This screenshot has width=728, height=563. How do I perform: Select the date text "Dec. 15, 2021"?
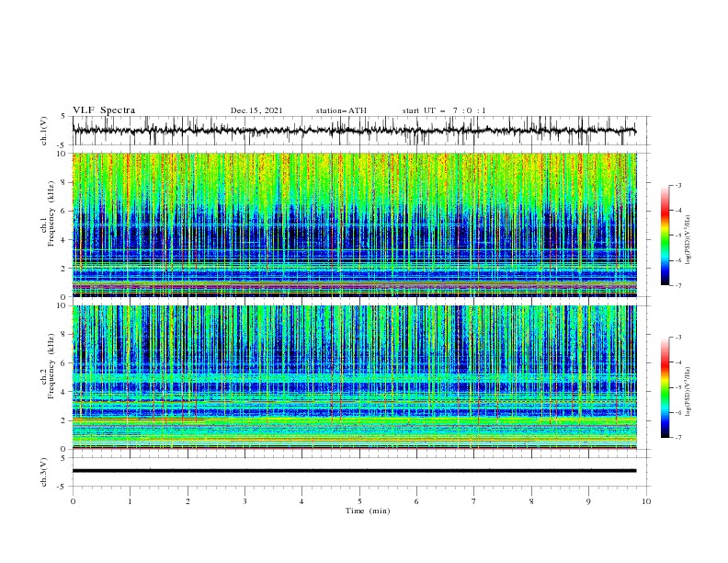point(256,110)
